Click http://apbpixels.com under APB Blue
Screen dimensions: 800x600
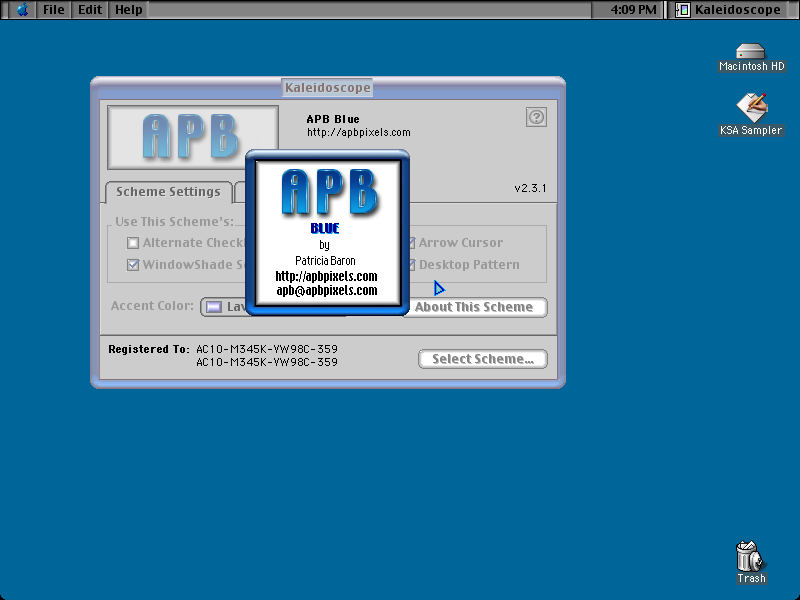pos(359,133)
